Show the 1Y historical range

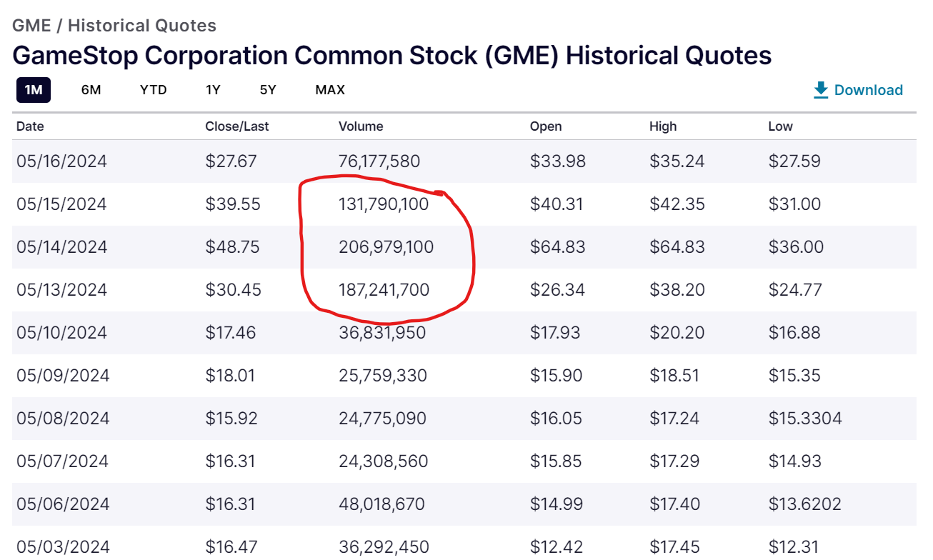[213, 90]
